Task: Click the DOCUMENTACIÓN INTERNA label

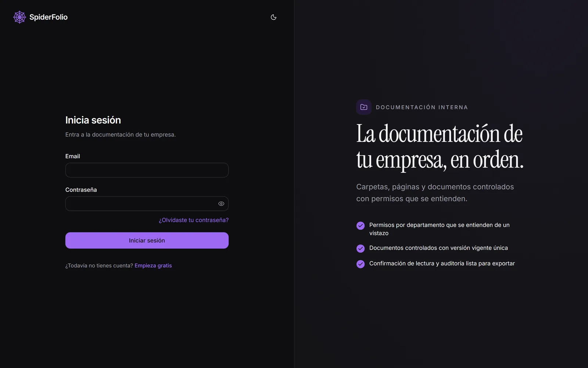Action: point(422,107)
